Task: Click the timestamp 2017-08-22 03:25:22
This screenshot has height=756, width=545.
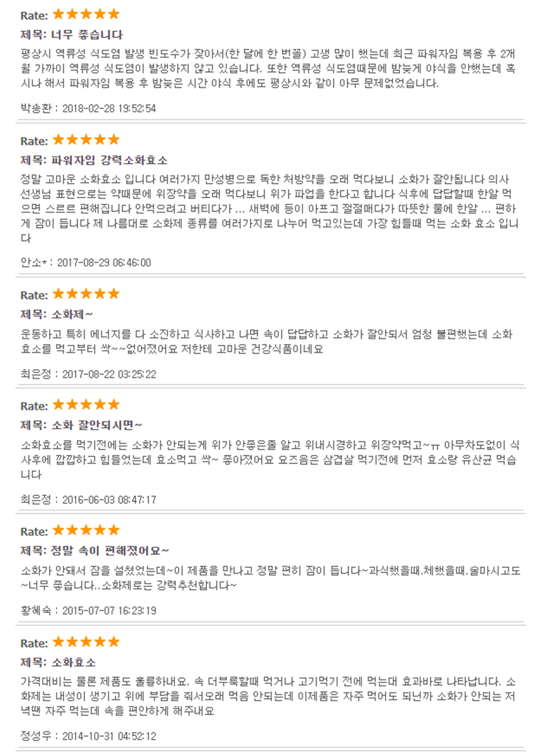Action: click(109, 373)
